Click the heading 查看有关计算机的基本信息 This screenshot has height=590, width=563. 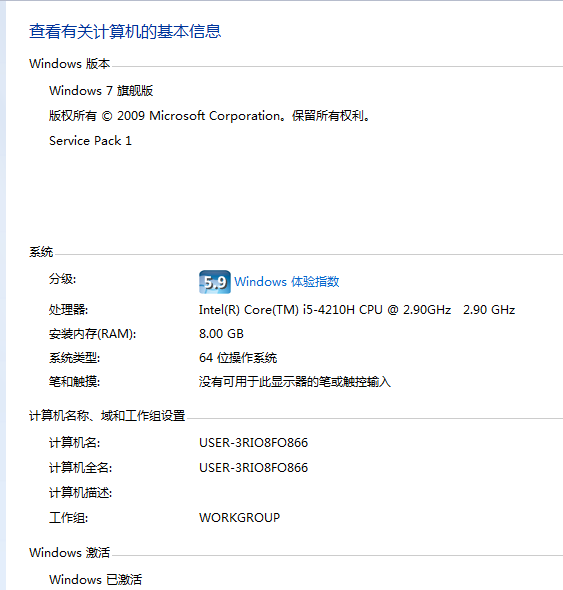(x=125, y=31)
